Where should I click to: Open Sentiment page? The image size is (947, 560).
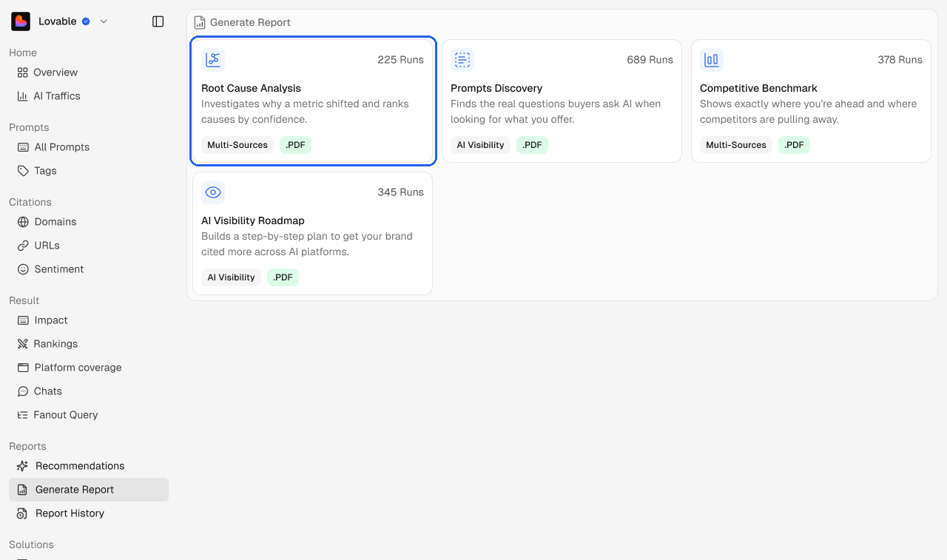89,269
